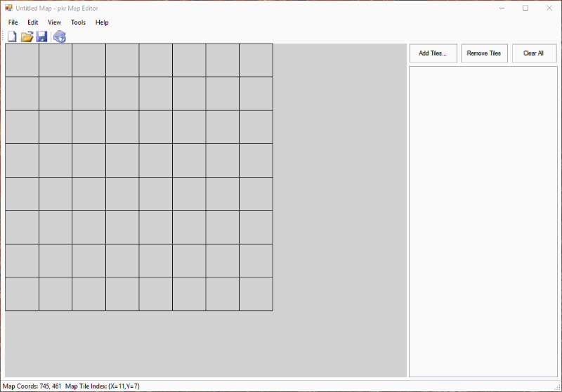Select the top-right map grid cell
This screenshot has height=392, width=562.
[x=256, y=60]
